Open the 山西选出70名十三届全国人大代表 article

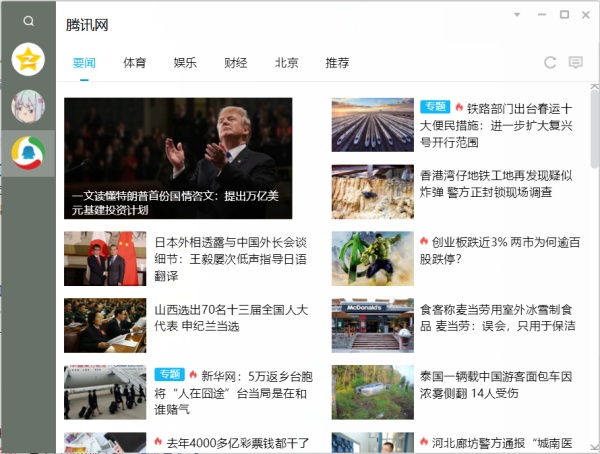coord(230,318)
